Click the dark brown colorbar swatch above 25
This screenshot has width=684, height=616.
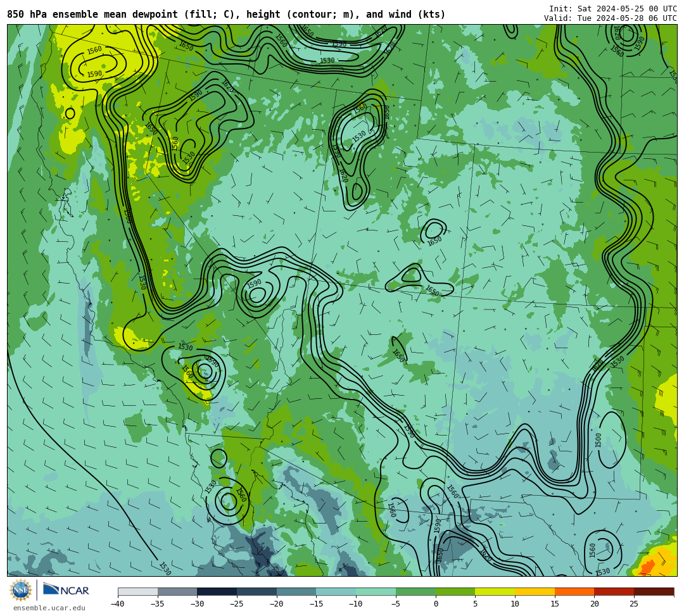pyautogui.click(x=654, y=591)
